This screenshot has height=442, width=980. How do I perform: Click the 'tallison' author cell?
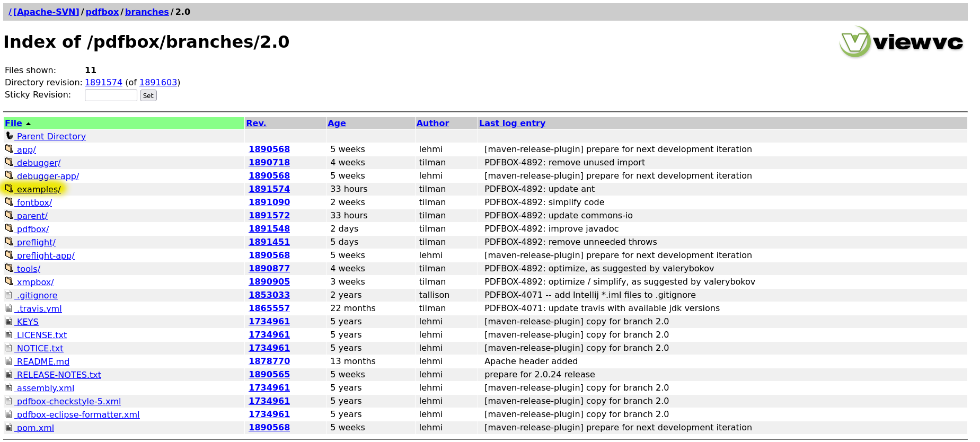pos(434,295)
